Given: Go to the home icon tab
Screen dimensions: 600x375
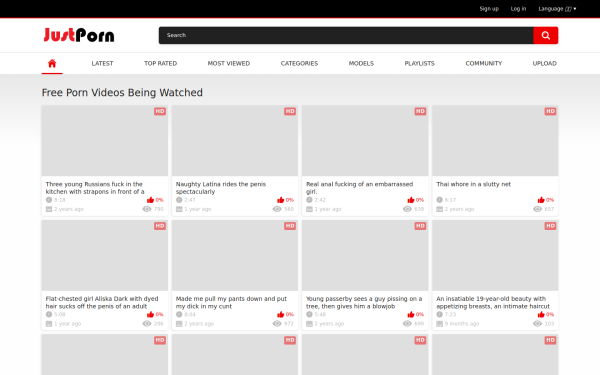Looking at the screenshot, I should 52,64.
